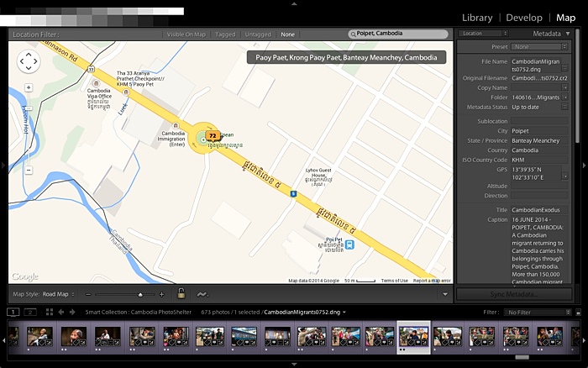Image resolution: width=588 pixels, height=368 pixels.
Task: Toggle the main window button 1
Action: (13, 312)
